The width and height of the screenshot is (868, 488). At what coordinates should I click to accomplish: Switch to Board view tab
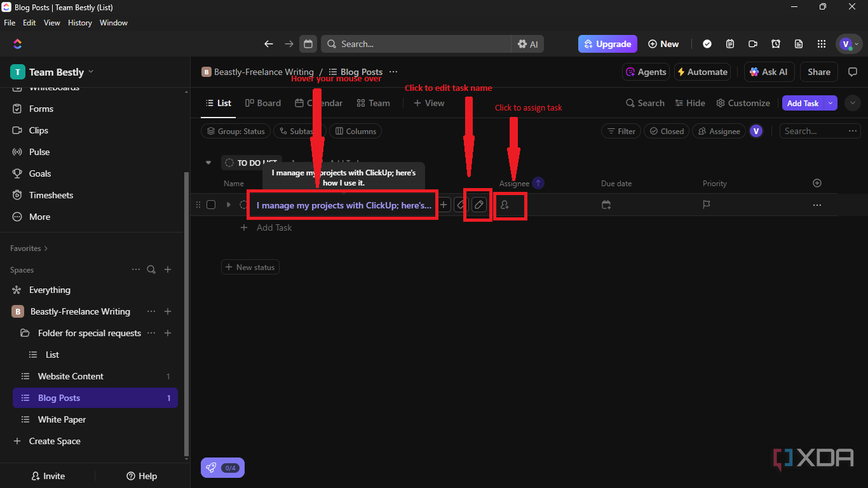pos(263,103)
